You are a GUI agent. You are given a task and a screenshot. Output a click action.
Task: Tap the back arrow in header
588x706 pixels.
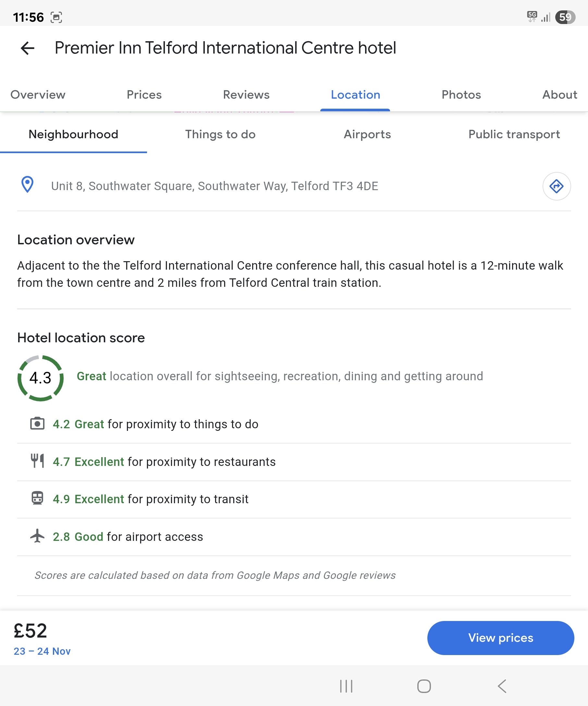tap(28, 48)
